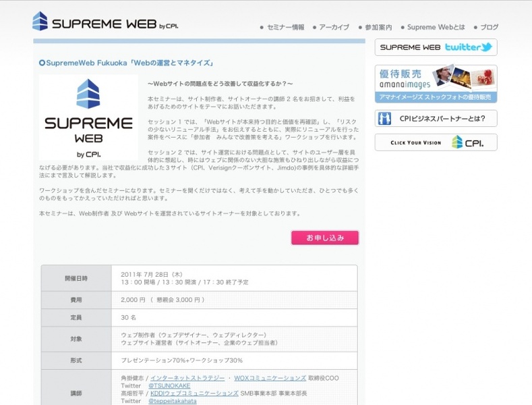Click the Twitter bird icon in banner

coord(487,47)
